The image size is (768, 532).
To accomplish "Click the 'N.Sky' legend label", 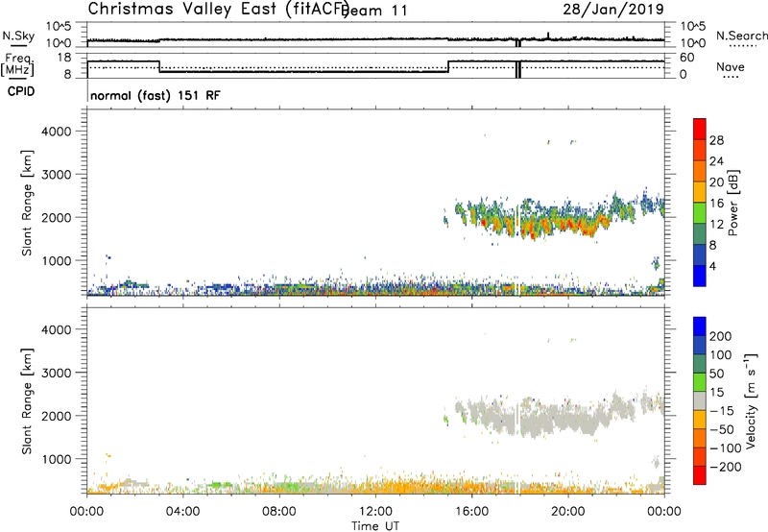I will (18, 36).
